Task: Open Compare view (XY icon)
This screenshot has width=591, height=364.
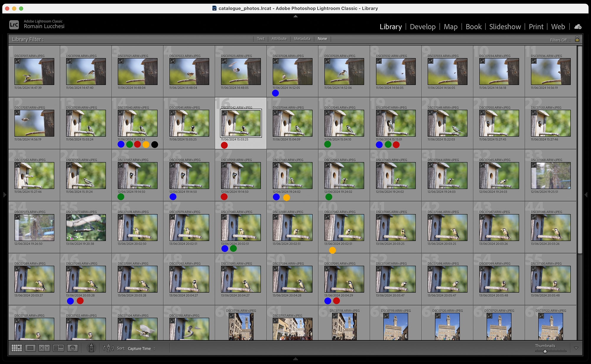Action: (44, 348)
